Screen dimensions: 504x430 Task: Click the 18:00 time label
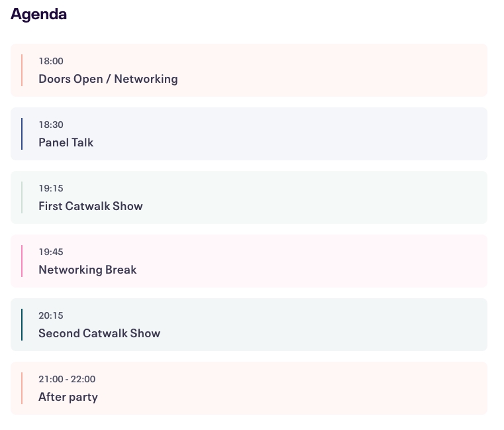tap(51, 61)
